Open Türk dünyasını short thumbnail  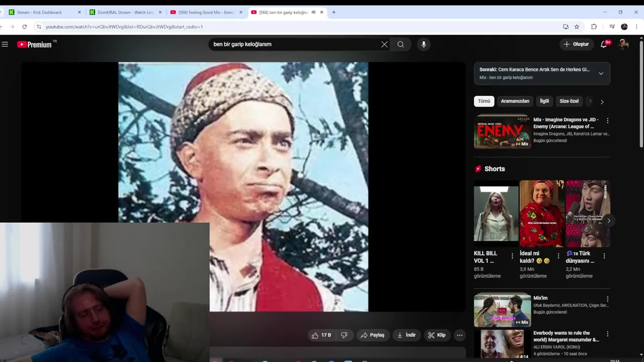[x=588, y=214]
